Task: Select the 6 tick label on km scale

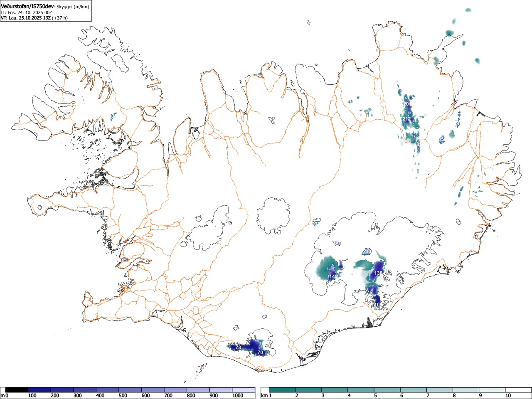Action: click(401, 396)
